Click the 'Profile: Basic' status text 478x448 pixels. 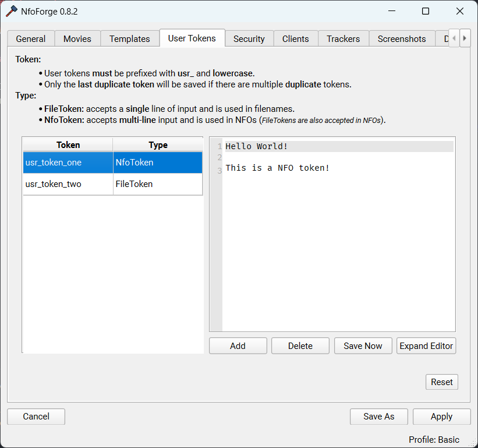[434, 439]
